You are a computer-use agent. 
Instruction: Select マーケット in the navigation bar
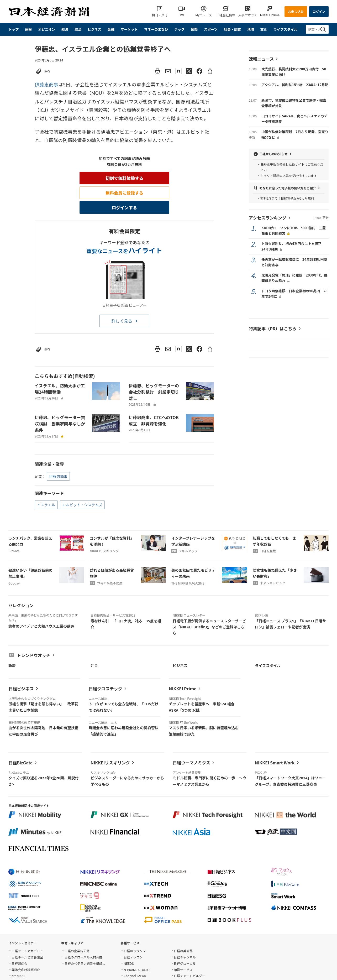[129, 29]
